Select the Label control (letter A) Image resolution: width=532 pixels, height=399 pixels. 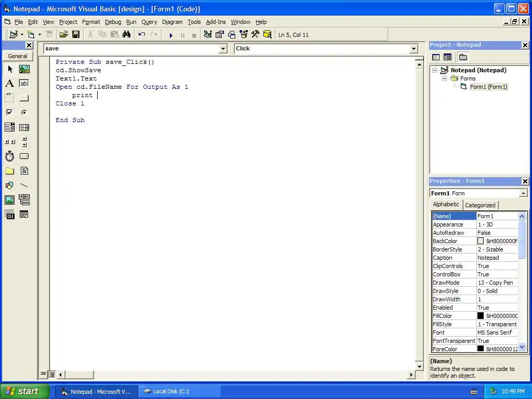[x=10, y=84]
